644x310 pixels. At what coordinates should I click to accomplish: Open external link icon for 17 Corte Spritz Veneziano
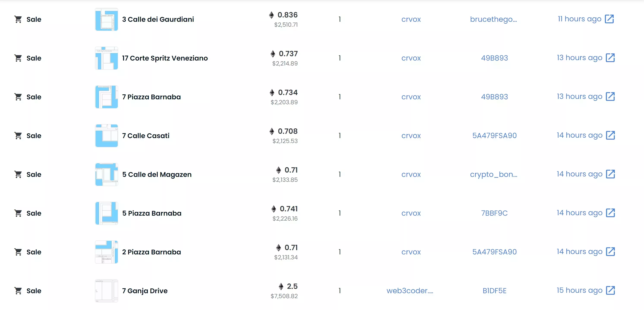pyautogui.click(x=610, y=58)
